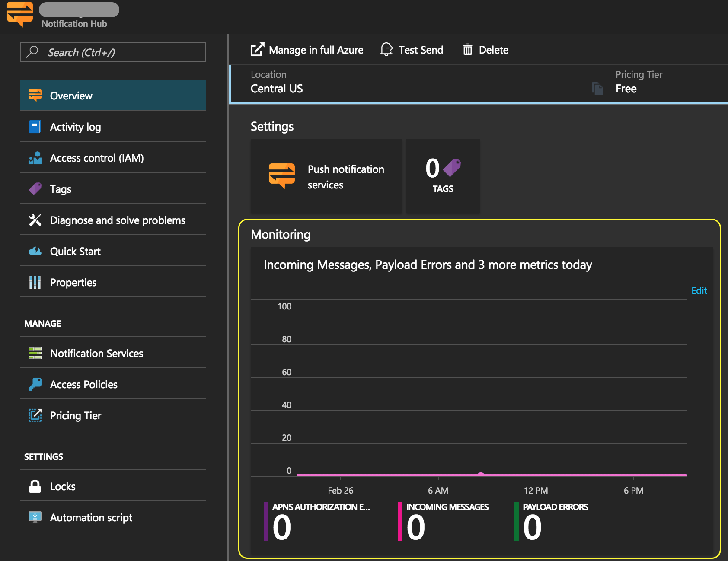The image size is (728, 561).
Task: Click the Activity log book icon
Action: coord(35,127)
